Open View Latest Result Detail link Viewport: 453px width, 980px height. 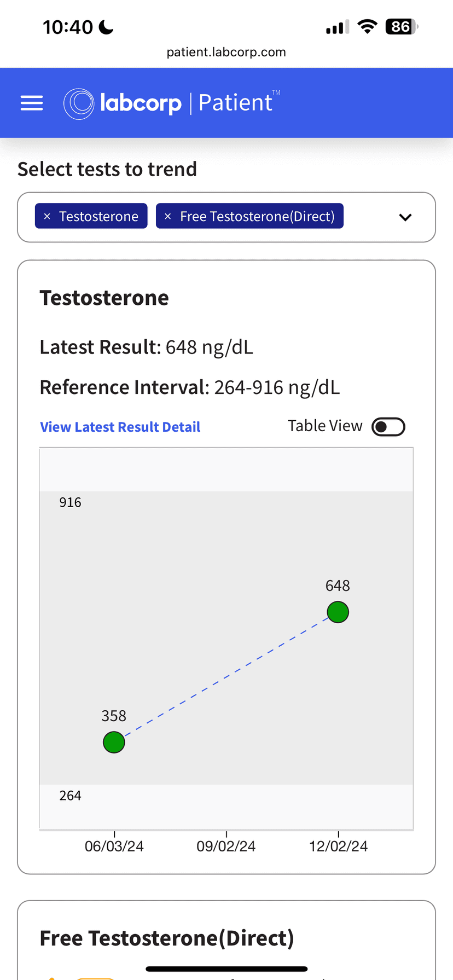pos(120,427)
